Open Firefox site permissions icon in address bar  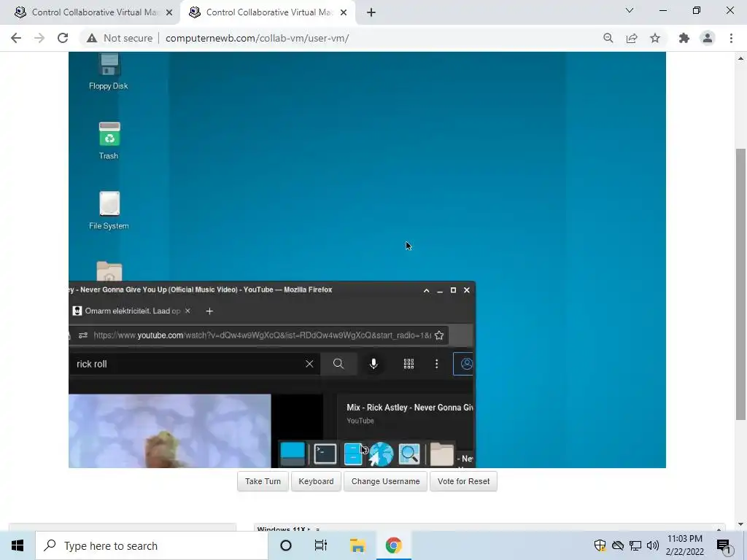coord(83,335)
